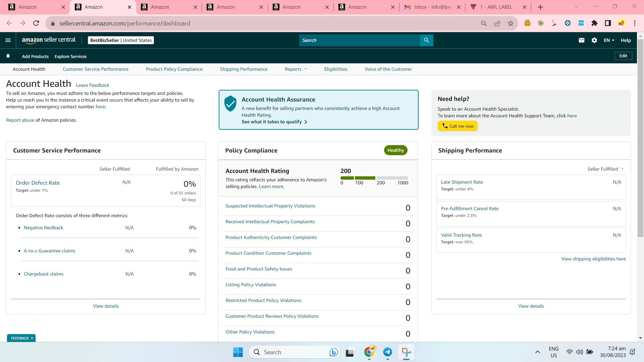Click the FBA extension icon
The image size is (644, 362).
click(x=581, y=23)
